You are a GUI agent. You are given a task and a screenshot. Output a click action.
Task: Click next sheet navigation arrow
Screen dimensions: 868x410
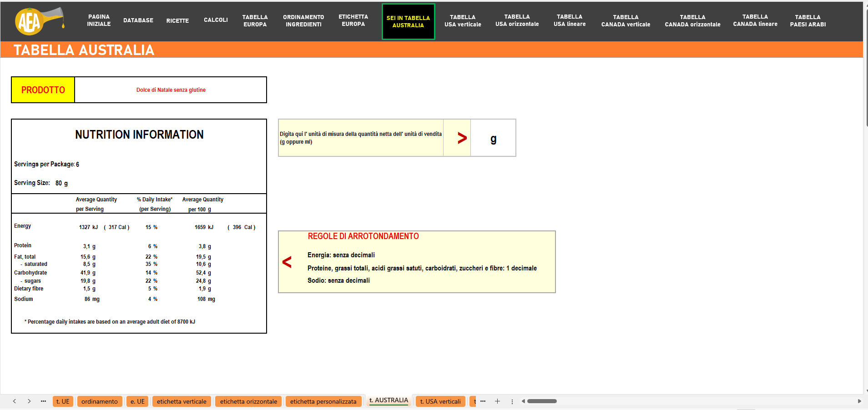pyautogui.click(x=29, y=401)
